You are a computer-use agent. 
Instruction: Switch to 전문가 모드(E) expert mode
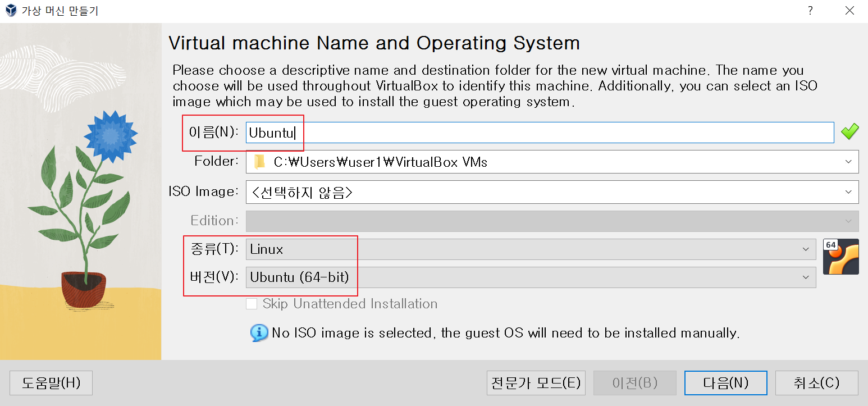pyautogui.click(x=536, y=383)
